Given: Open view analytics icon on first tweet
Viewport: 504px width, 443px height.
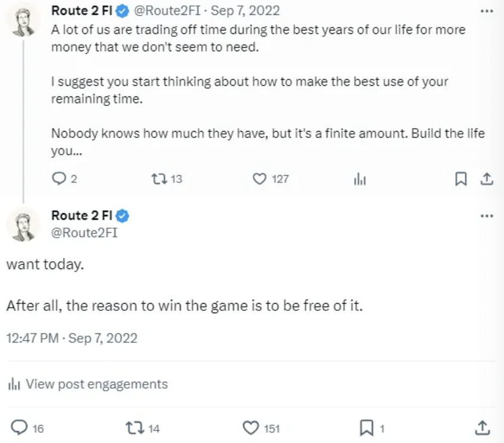Looking at the screenshot, I should pos(360,179).
